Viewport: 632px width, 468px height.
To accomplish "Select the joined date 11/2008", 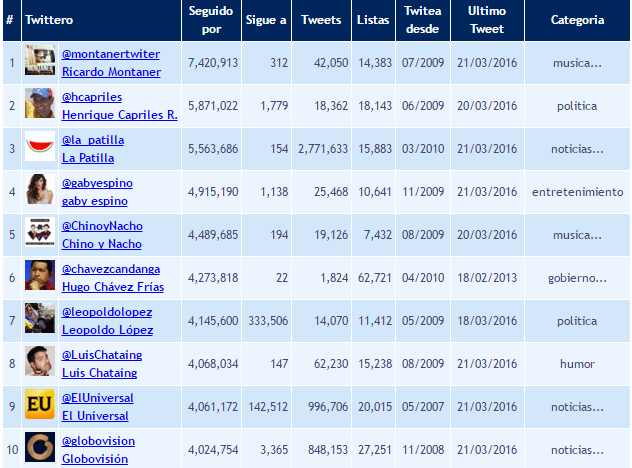I will (423, 450).
